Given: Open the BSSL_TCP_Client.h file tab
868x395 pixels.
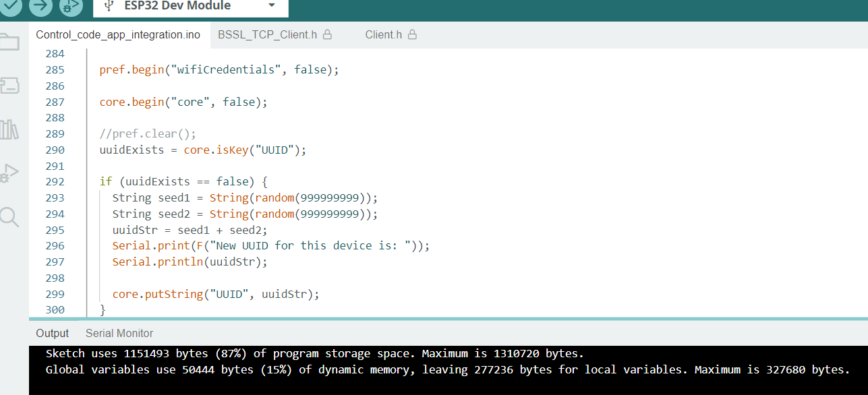Looking at the screenshot, I should [267, 35].
